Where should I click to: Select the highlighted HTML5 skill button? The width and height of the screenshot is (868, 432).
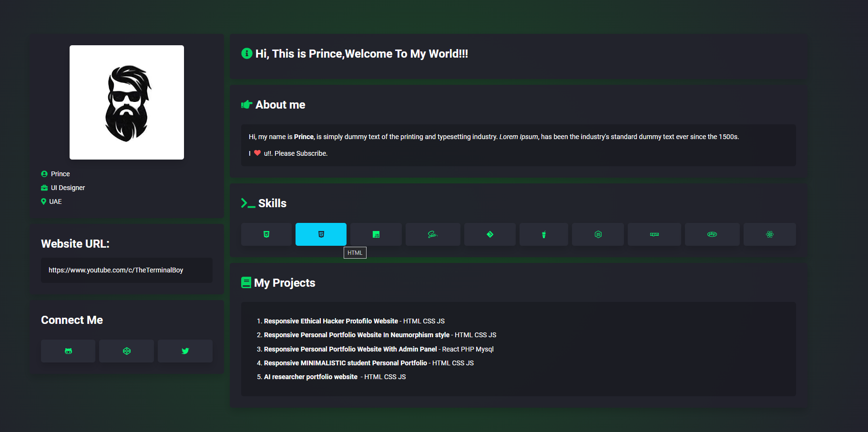click(x=321, y=234)
